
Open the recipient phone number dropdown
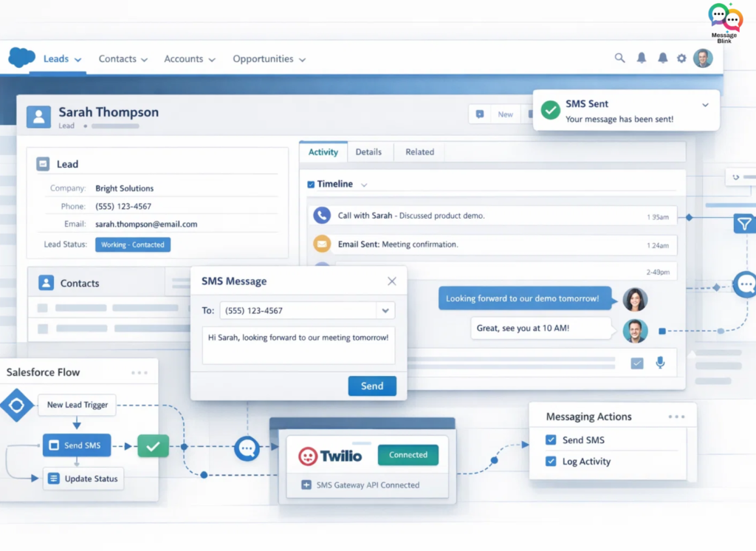pos(385,310)
